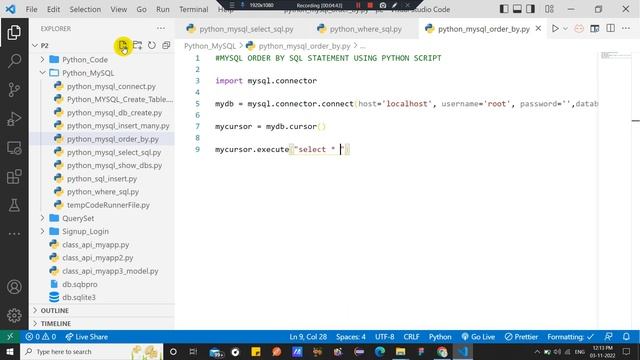Expand the Python_Code folder
This screenshot has height=360, width=640.
coord(42,60)
